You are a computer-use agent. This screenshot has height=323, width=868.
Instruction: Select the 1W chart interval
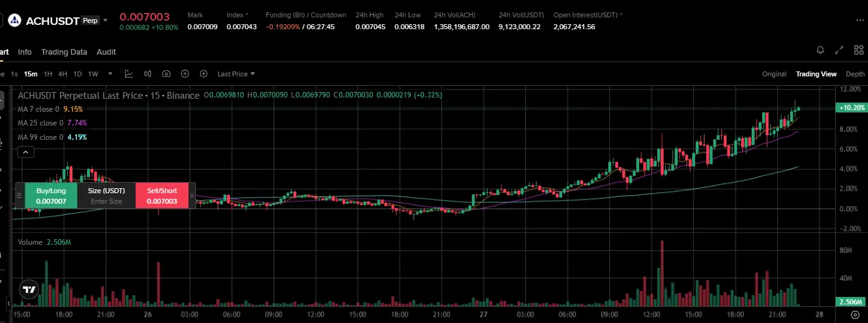pyautogui.click(x=93, y=74)
